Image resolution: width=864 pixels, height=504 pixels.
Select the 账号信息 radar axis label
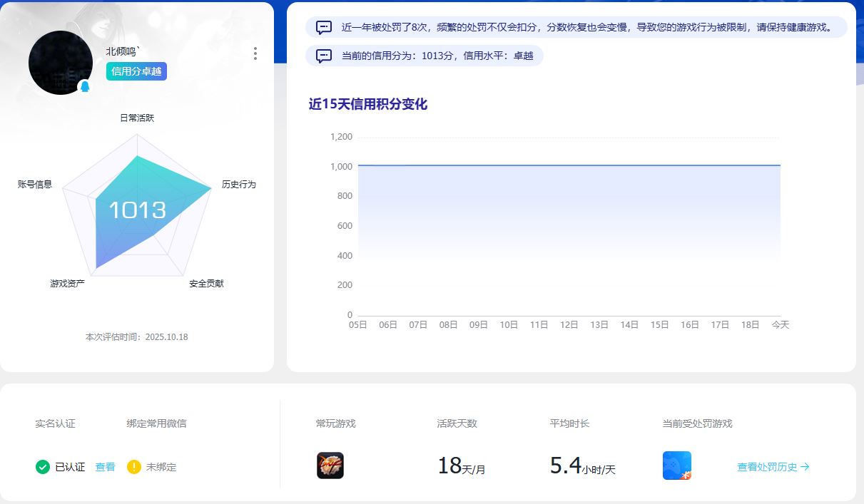click(x=35, y=184)
